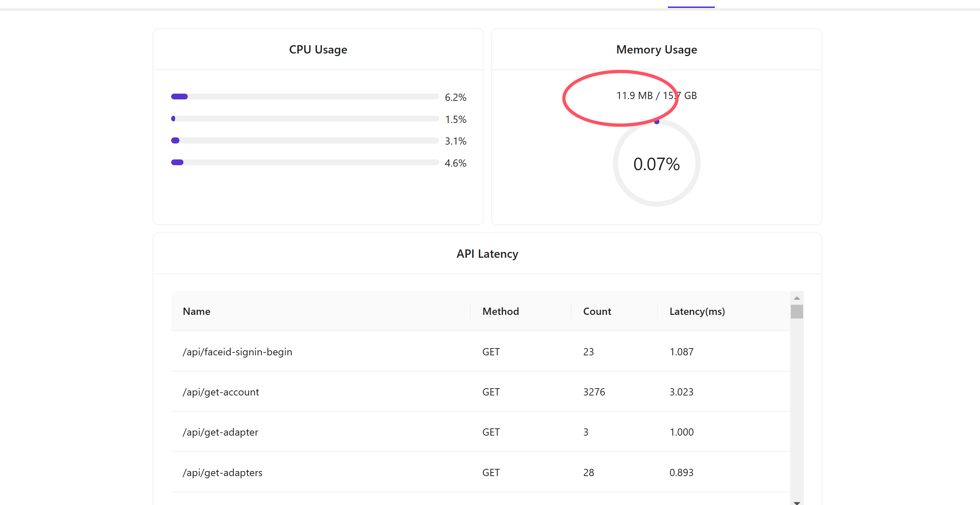Click the count value 28
Viewport: 980px width, 505px height.
click(x=588, y=472)
